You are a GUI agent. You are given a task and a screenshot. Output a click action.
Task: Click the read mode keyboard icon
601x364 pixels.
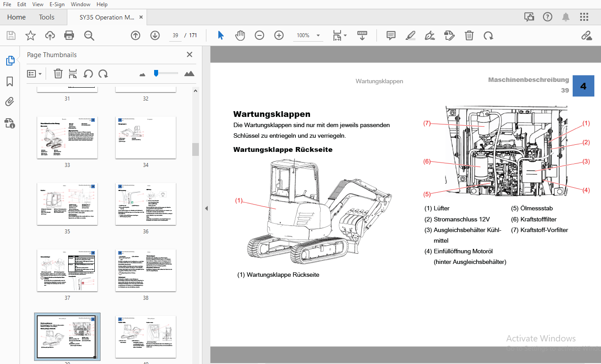362,35
